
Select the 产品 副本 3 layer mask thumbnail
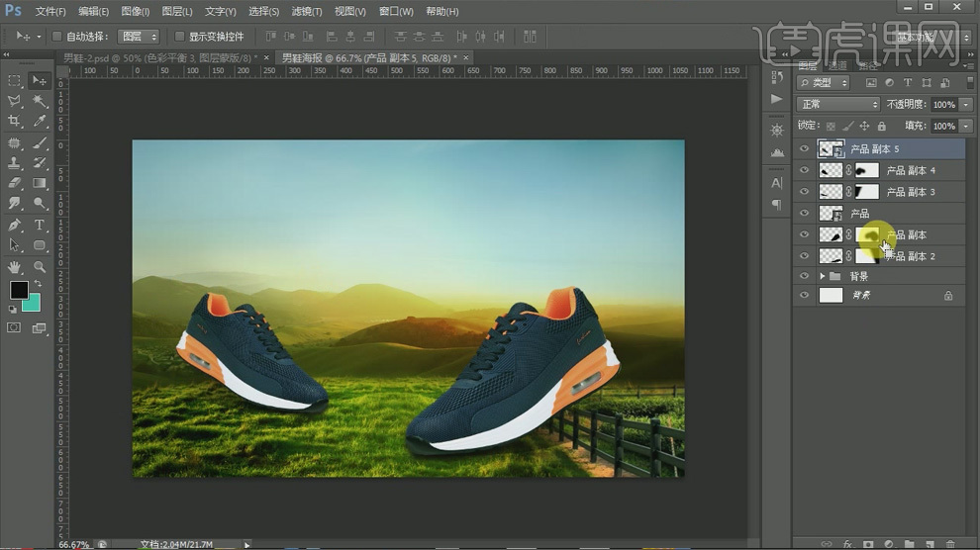point(866,192)
